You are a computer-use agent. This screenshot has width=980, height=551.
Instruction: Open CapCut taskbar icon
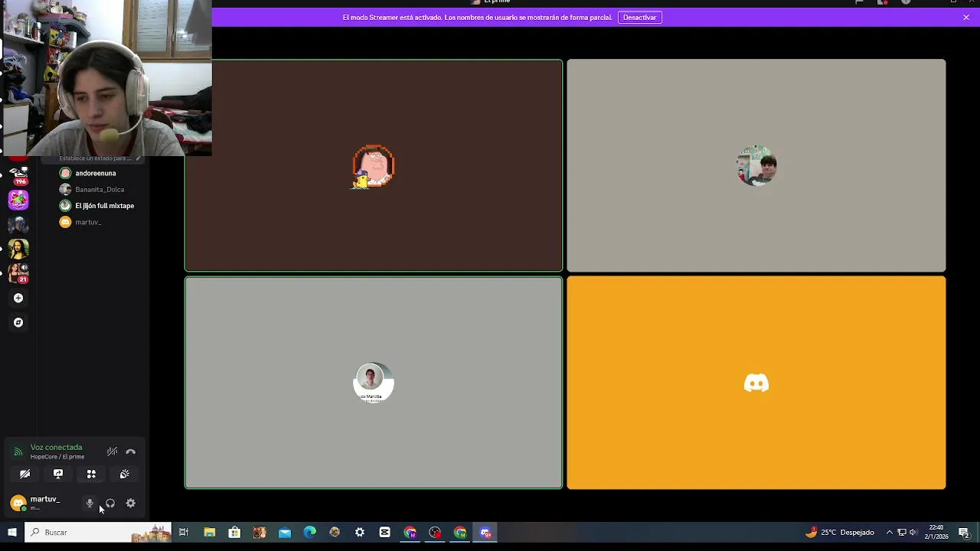[385, 533]
